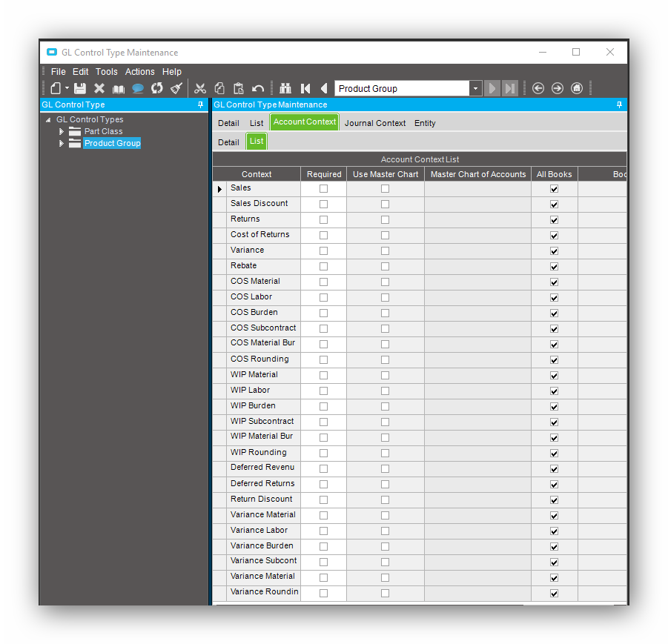Click the New document toolbar icon
Image resolution: width=668 pixels, height=644 pixels.
(56, 88)
